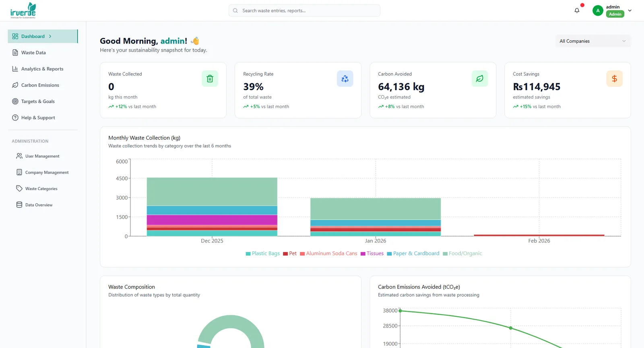This screenshot has height=348, width=644.
Task: Navigate to Targets & Goals
Action: (x=43, y=101)
